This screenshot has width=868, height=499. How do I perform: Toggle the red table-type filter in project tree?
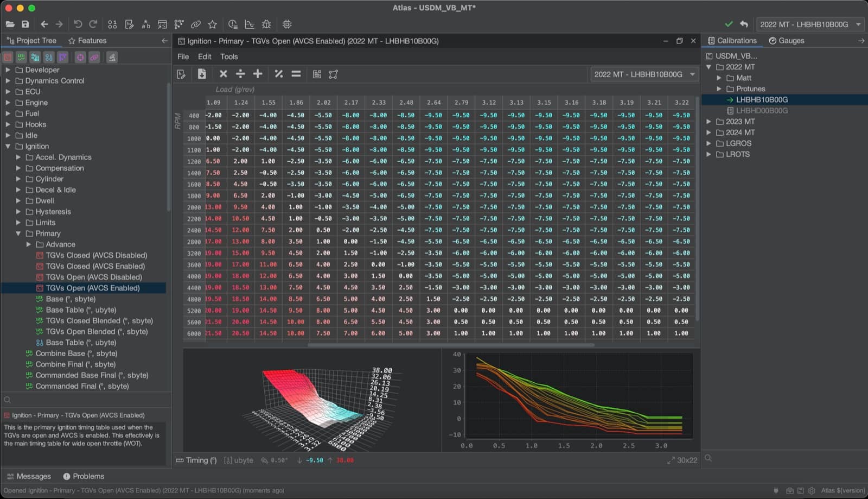[x=8, y=57]
